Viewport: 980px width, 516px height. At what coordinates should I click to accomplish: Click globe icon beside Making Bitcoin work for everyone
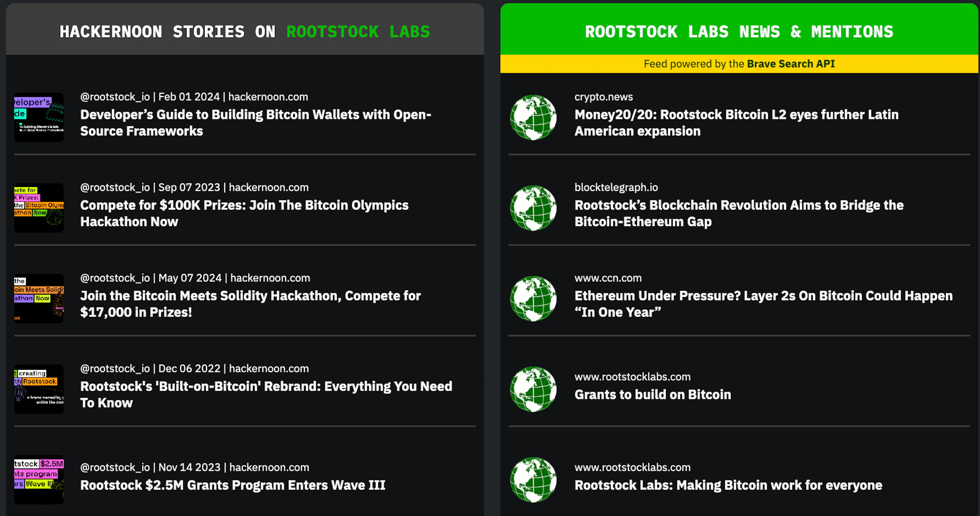(x=533, y=480)
